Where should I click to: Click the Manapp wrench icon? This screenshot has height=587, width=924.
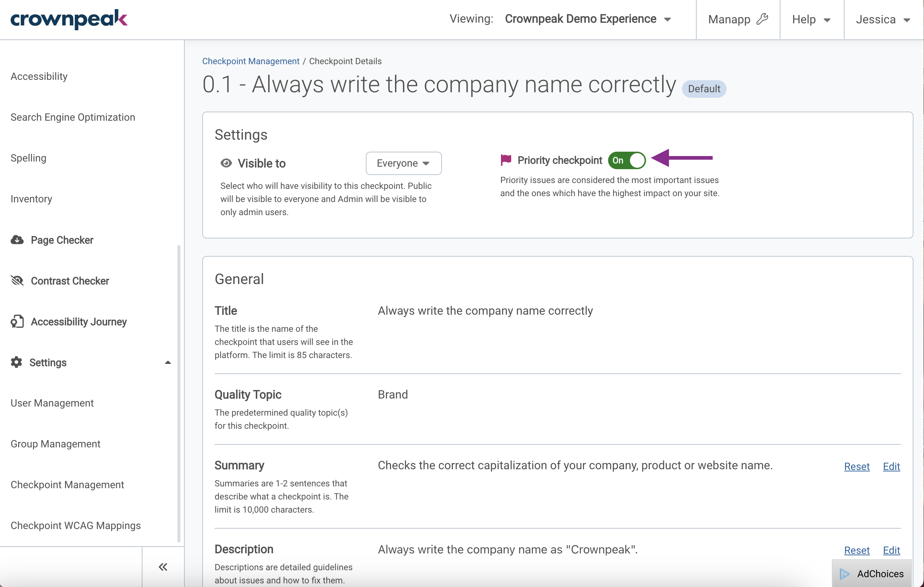click(x=762, y=19)
